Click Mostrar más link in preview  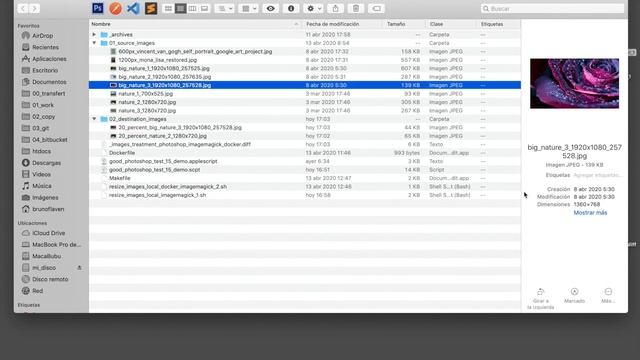[x=590, y=213]
